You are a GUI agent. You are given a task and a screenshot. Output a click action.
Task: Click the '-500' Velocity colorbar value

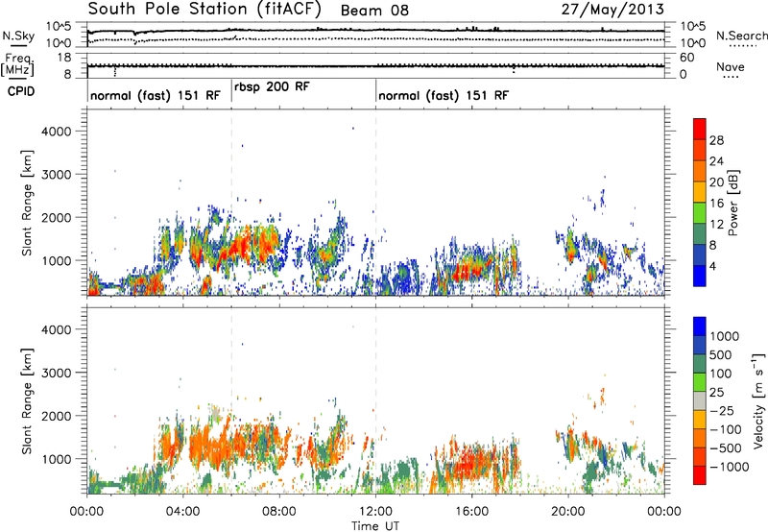coord(726,448)
